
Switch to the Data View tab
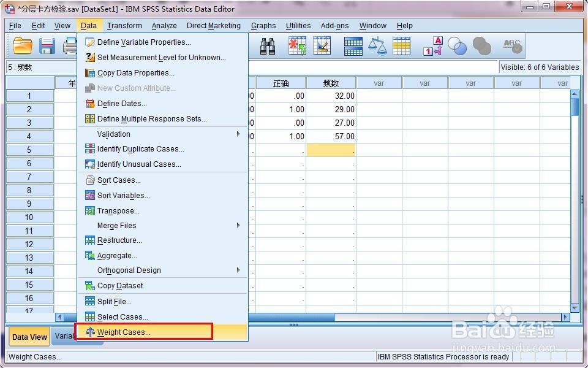tap(29, 337)
